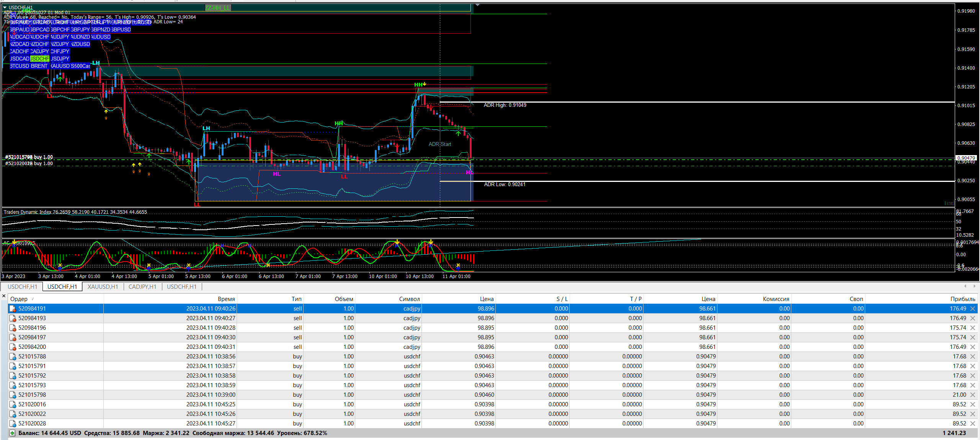980x440 pixels.
Task: Close usdchf buy order 521020022
Action: 973,414
